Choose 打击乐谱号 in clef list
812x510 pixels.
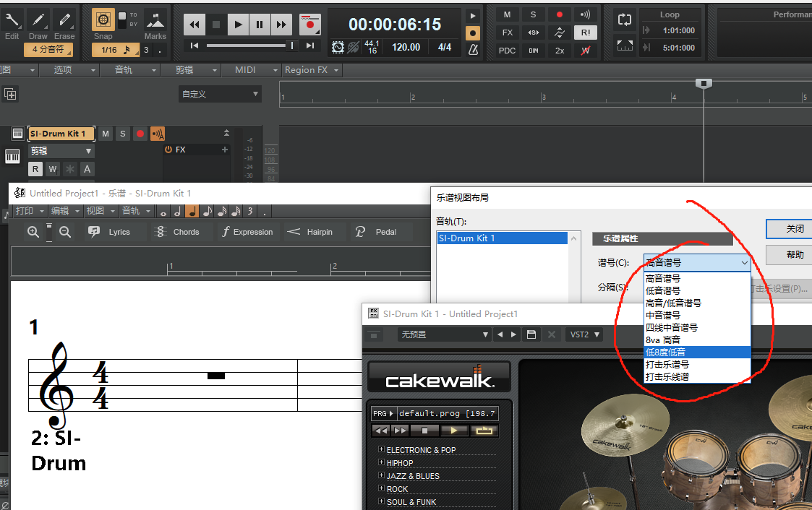[697, 365]
